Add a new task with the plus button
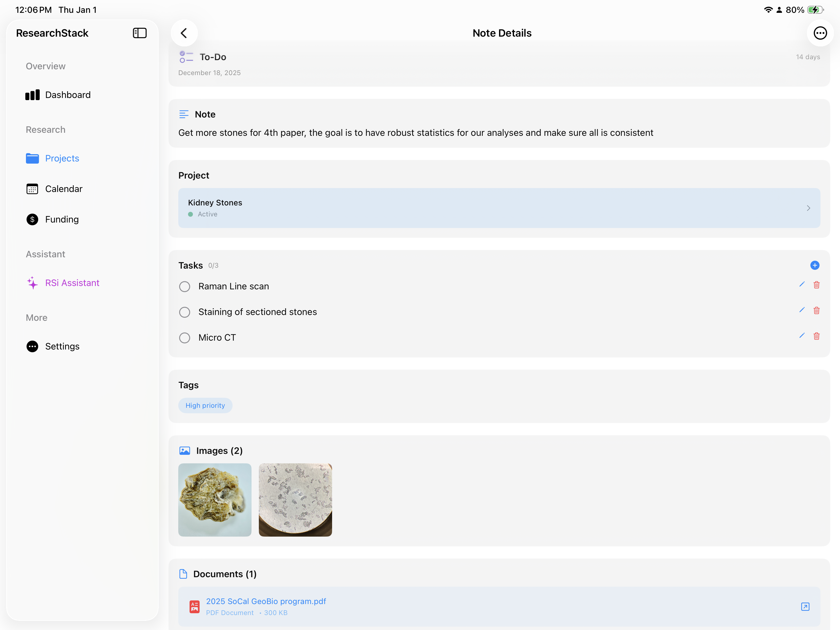The height and width of the screenshot is (630, 840). 815,265
